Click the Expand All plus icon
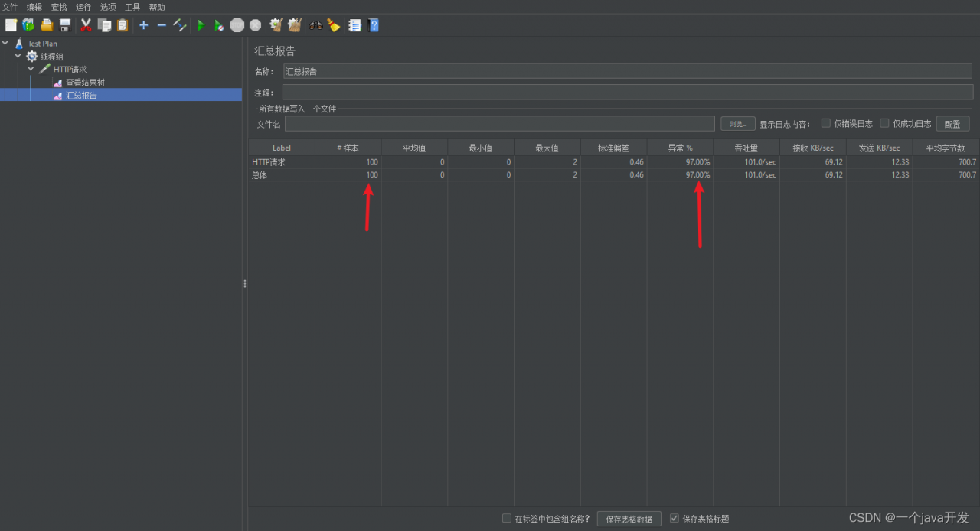The height and width of the screenshot is (531, 980). [x=143, y=25]
